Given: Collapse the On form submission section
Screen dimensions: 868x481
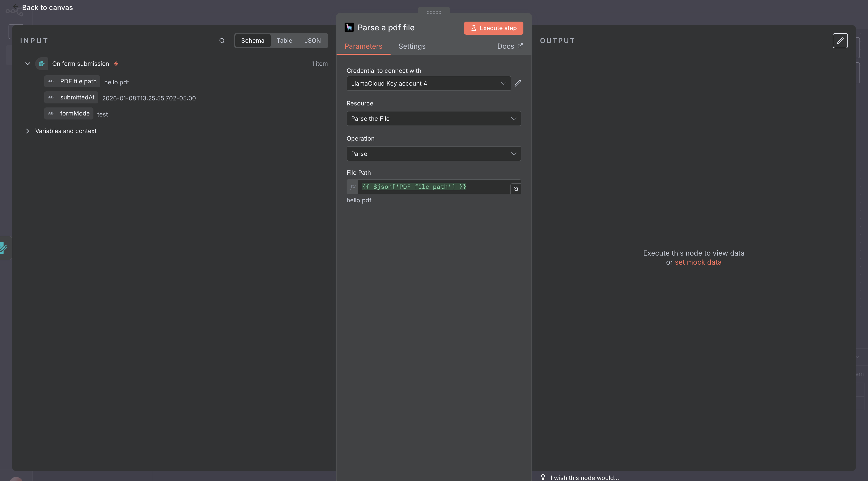Looking at the screenshot, I should click(28, 63).
